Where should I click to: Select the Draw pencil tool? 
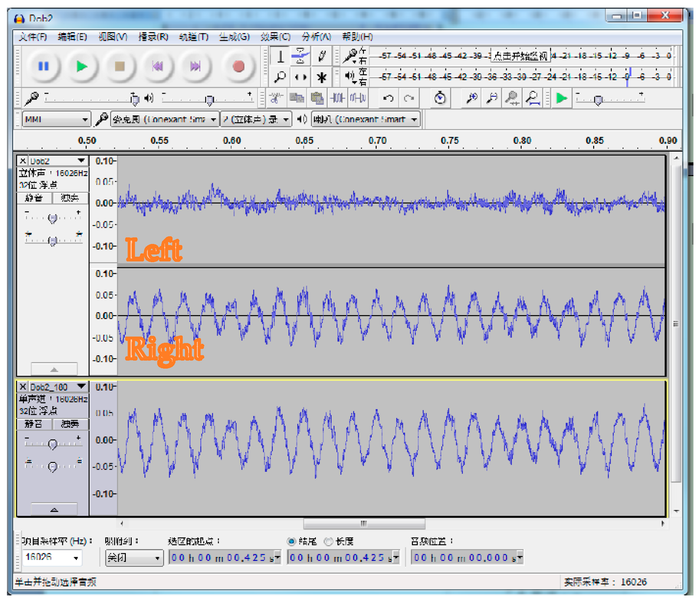point(322,56)
